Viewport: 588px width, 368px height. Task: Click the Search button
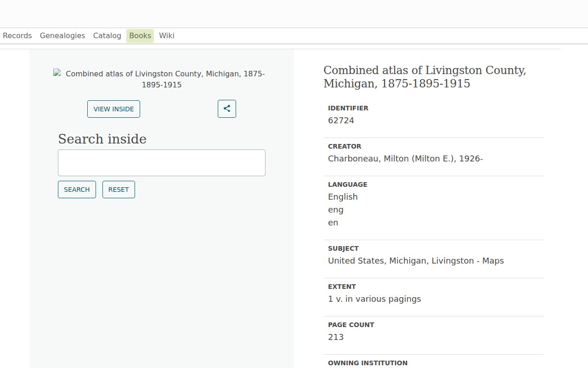[77, 190]
